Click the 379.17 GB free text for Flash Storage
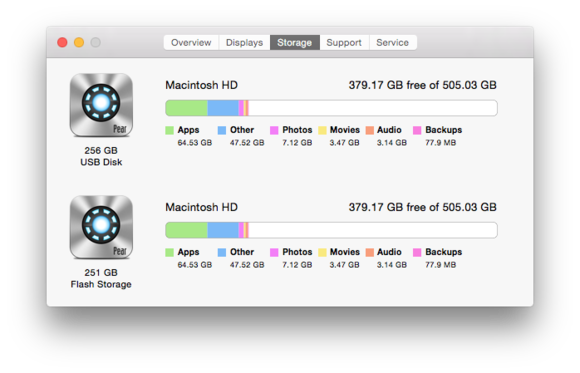 (422, 207)
